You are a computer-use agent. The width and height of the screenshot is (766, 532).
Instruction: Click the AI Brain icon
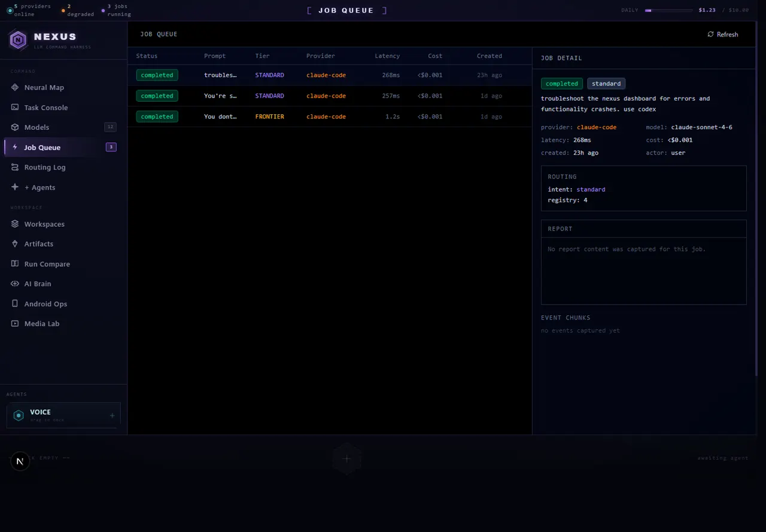pyautogui.click(x=15, y=284)
